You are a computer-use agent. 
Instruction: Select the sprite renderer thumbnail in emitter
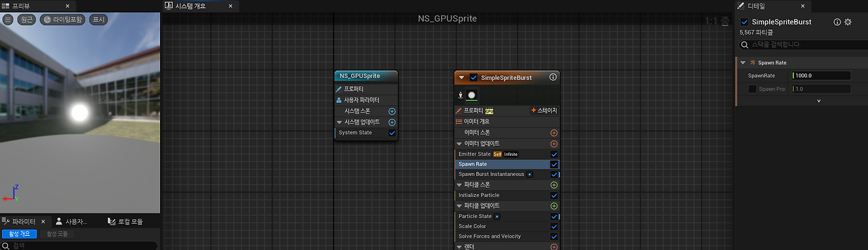click(471, 95)
